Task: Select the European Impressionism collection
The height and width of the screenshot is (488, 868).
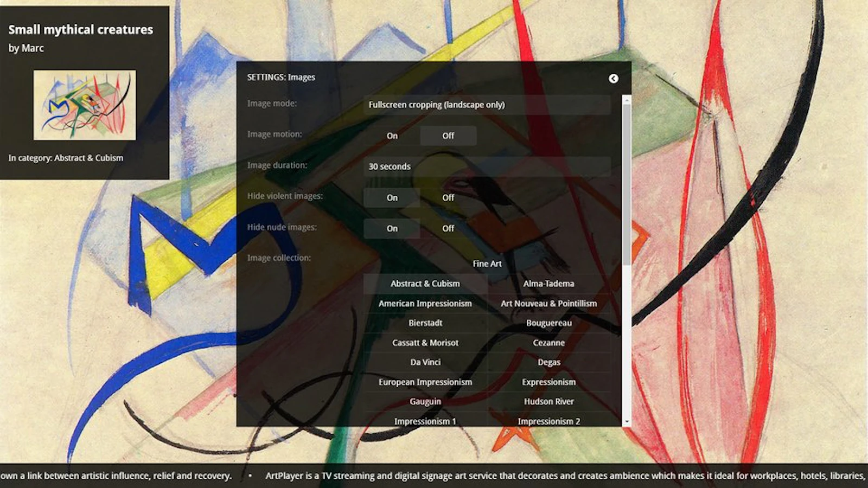Action: (x=425, y=382)
